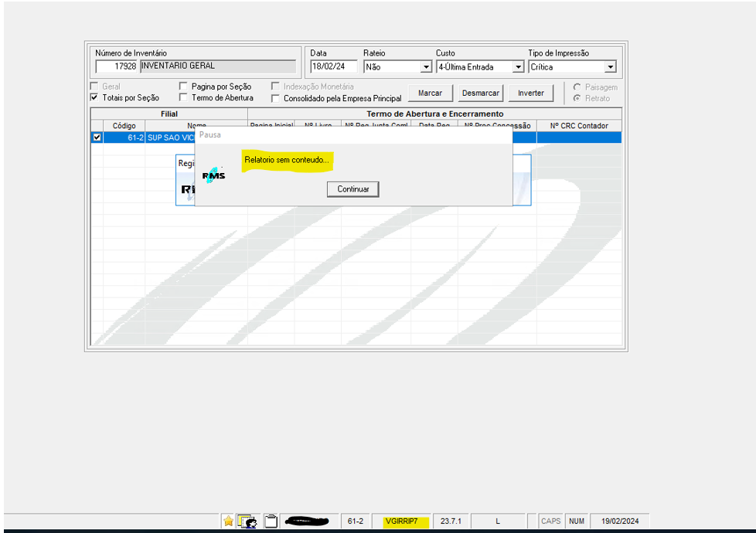Open the Rateio dropdown

(x=425, y=67)
